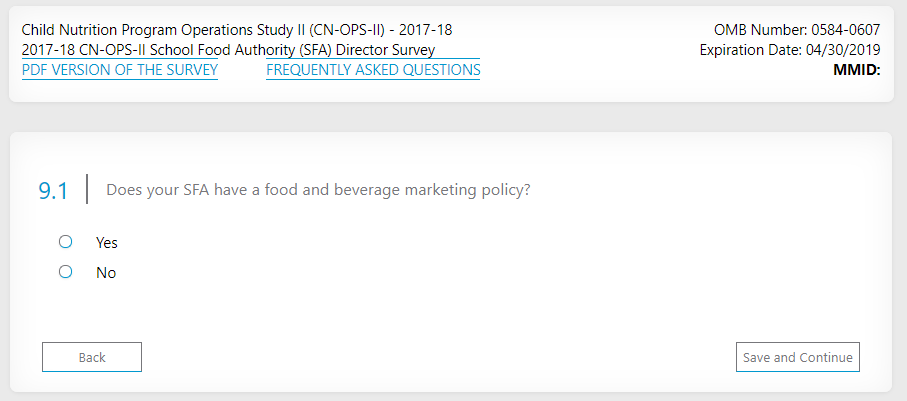
Task: Click the question number 9.1
Action: (53, 191)
